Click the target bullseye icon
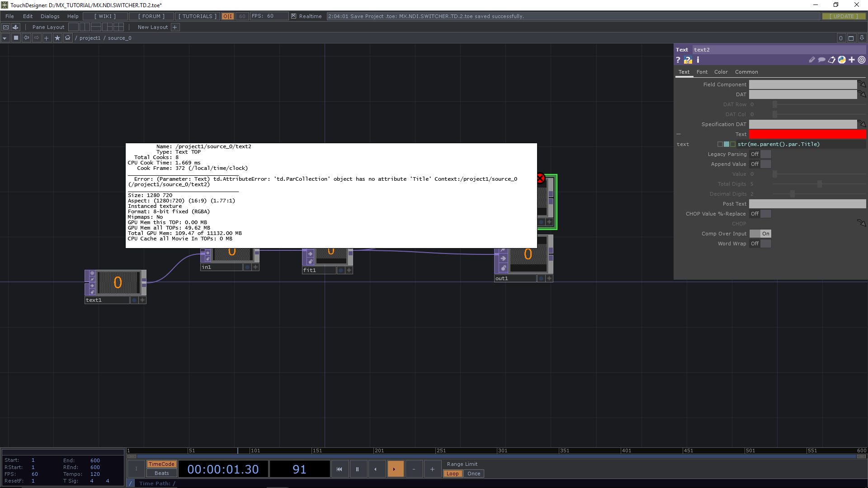The width and height of the screenshot is (868, 488). click(x=862, y=60)
